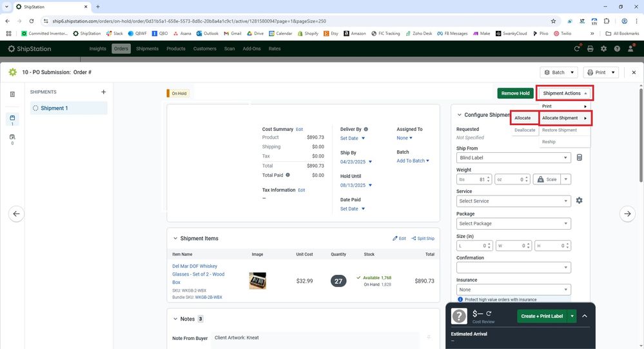The image size is (644, 349).
Task: Click the printer icon in ShipStation header
Action: 590,48
